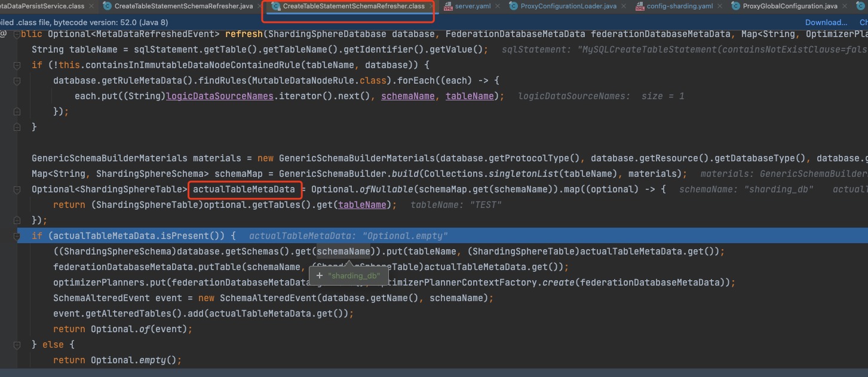
Task: Click inline hint 'actualTableMetaData: "Optional.empty"'
Action: 348,236
